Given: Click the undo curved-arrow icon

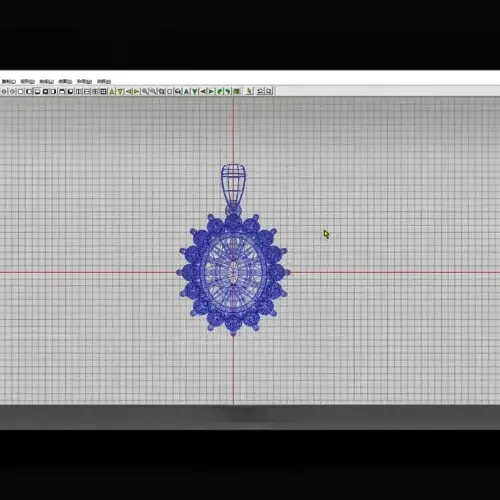Looking at the screenshot, I should point(260,91).
